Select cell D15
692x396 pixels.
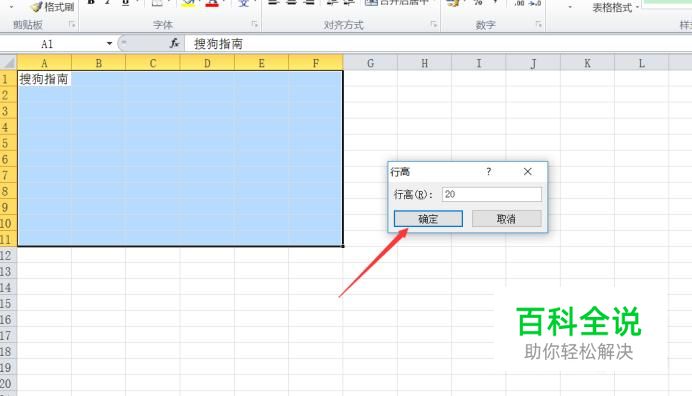click(x=207, y=303)
